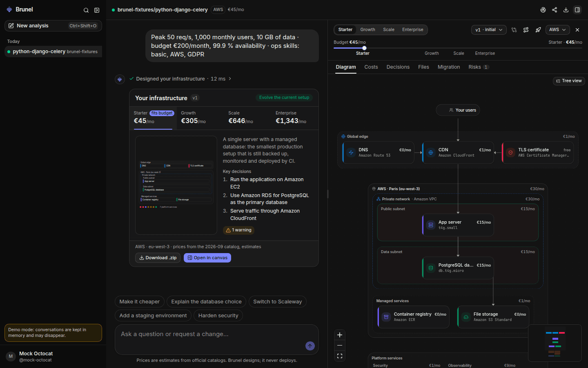The height and width of the screenshot is (368, 588).
Task: Click the Brunel avatar beside Designed your infrastructure
Action: click(x=120, y=79)
